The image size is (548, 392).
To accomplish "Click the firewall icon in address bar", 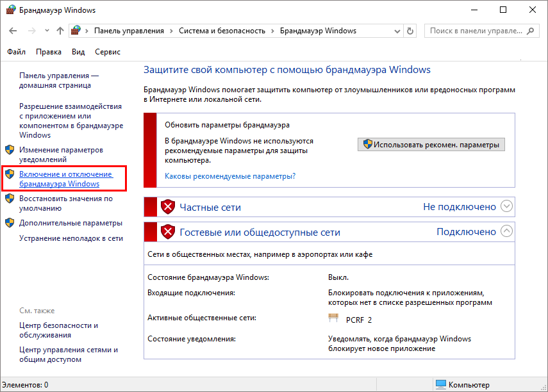I will point(77,31).
